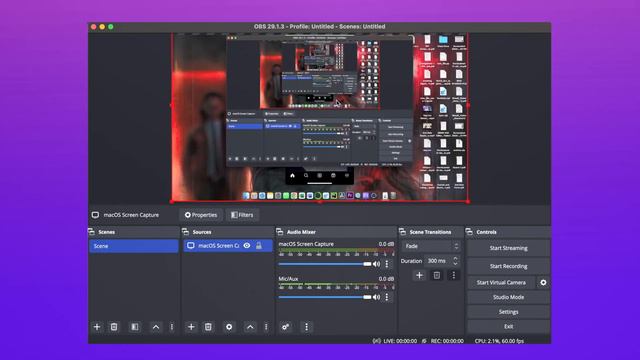Screen dimensions: 640x360
Task: Select macOS Screen Capture source row
Action: coord(228,246)
